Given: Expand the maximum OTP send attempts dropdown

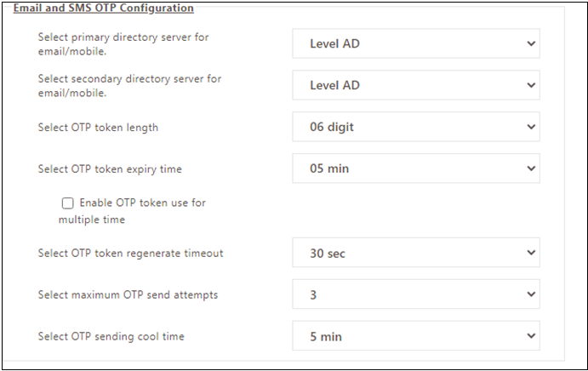Looking at the screenshot, I should 416,294.
